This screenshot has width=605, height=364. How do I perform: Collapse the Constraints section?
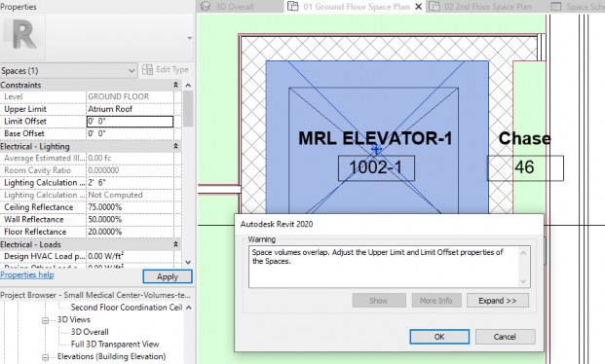pyautogui.click(x=175, y=85)
